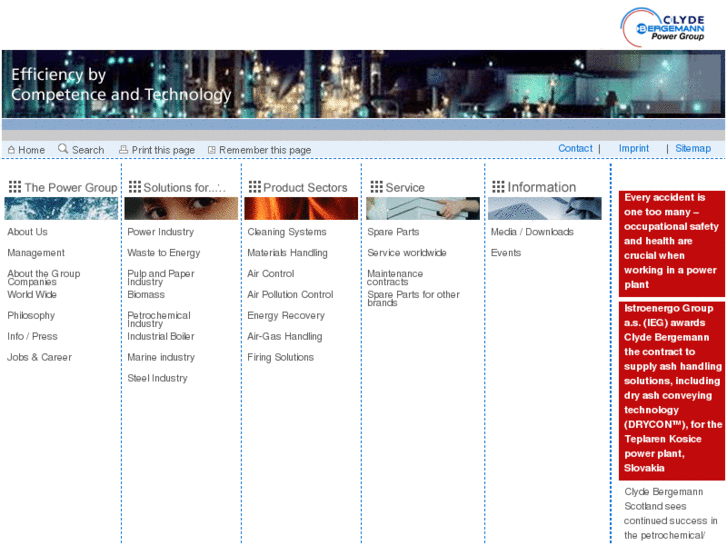The width and height of the screenshot is (727, 545).
Task: View Service worldwide
Action: (x=407, y=253)
